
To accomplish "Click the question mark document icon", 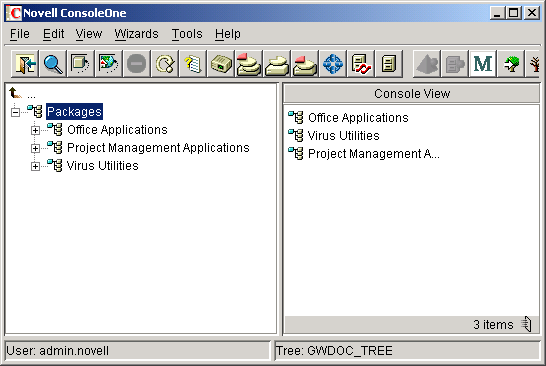I will tap(193, 64).
